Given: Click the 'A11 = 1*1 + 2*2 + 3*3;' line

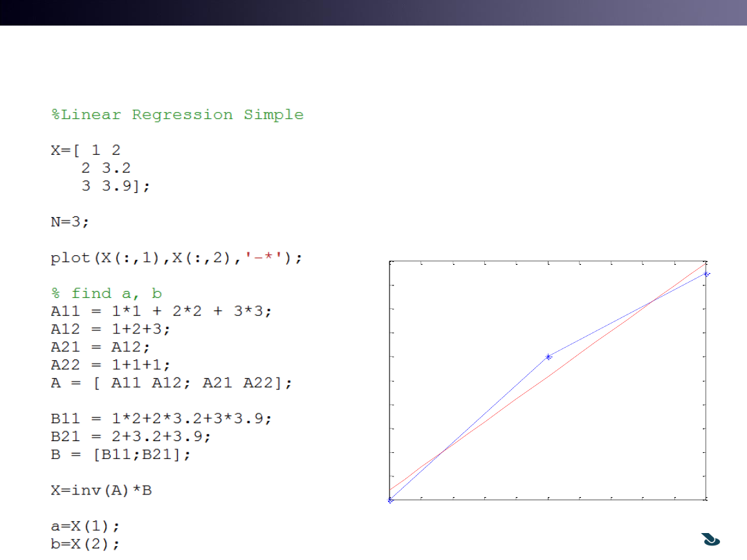Looking at the screenshot, I should 161,312.
